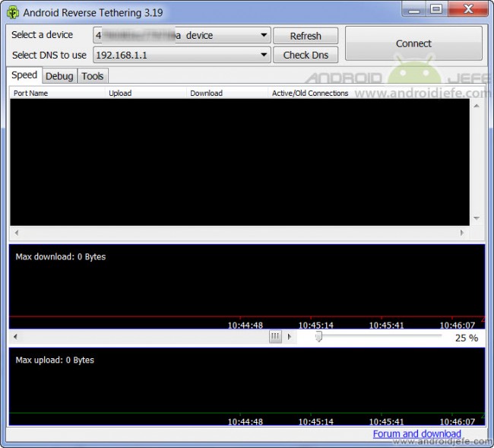Click the zoom percentage slider handle
This screenshot has height=448, width=494.
[x=318, y=336]
